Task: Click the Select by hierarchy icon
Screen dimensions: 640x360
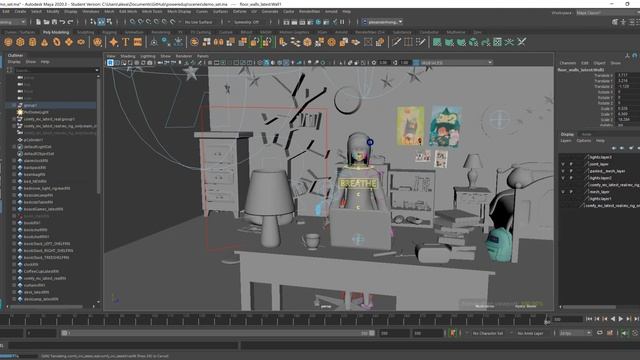Action: pyautogui.click(x=93, y=22)
